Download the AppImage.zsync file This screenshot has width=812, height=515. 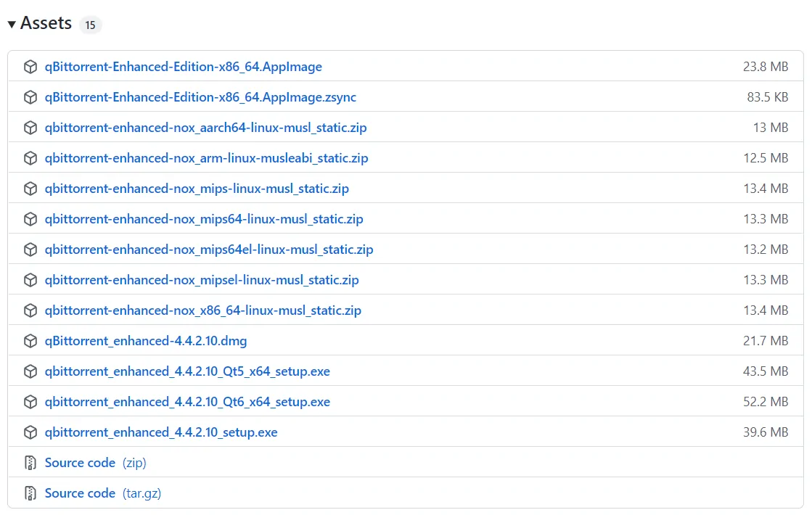[x=200, y=97]
